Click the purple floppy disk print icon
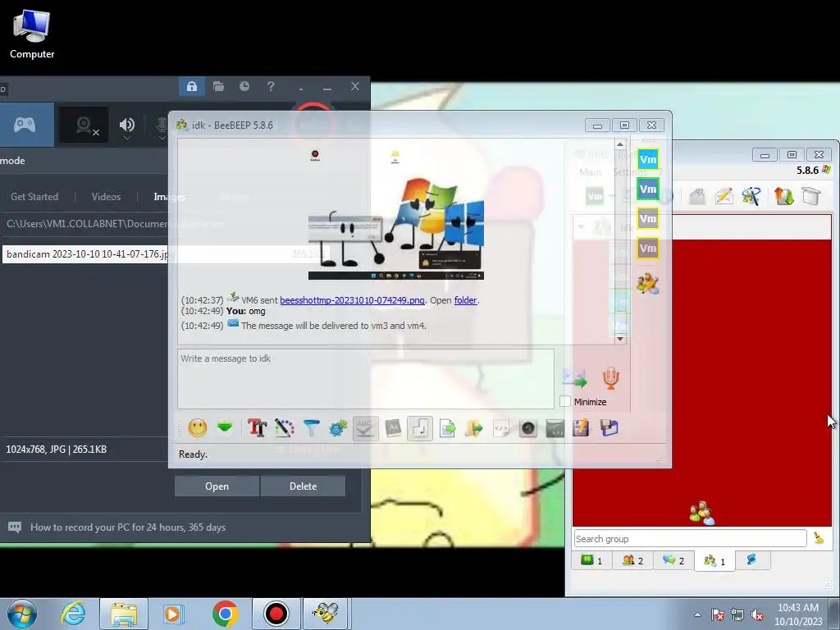The height and width of the screenshot is (630, 840). [609, 428]
